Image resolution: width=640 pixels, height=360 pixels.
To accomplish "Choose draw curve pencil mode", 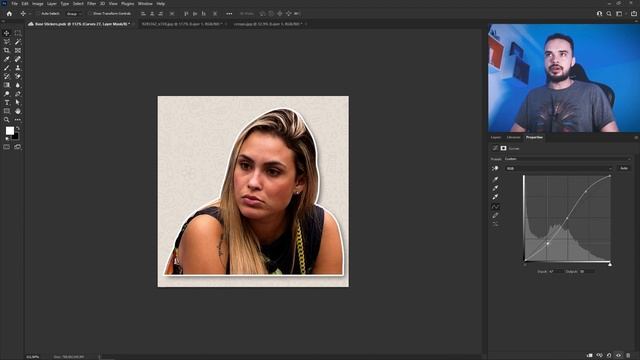I will tap(496, 215).
